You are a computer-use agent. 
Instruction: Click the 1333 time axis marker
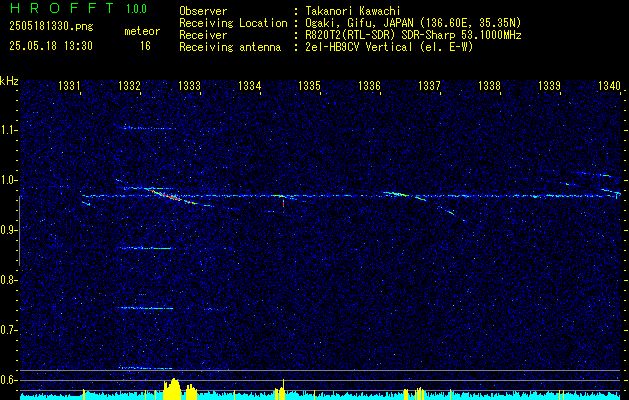click(189, 85)
